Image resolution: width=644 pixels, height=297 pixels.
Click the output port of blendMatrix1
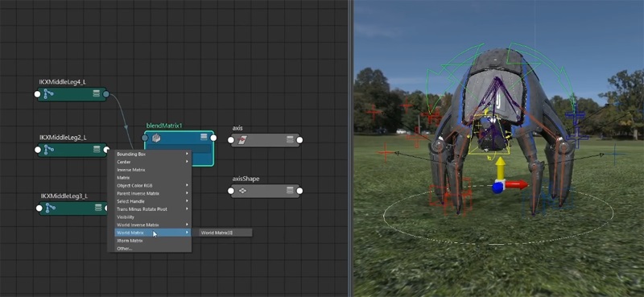(213, 138)
